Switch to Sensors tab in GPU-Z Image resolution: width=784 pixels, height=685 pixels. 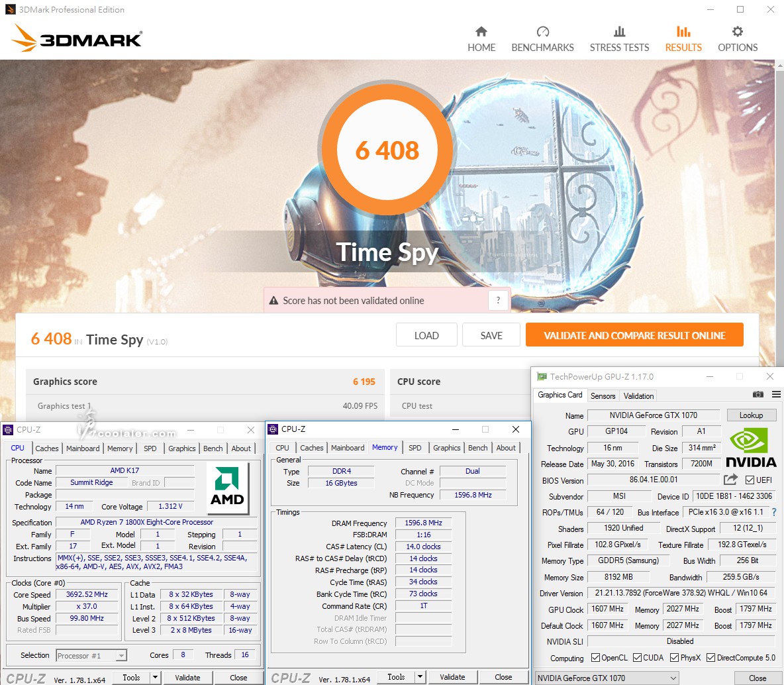tap(603, 395)
